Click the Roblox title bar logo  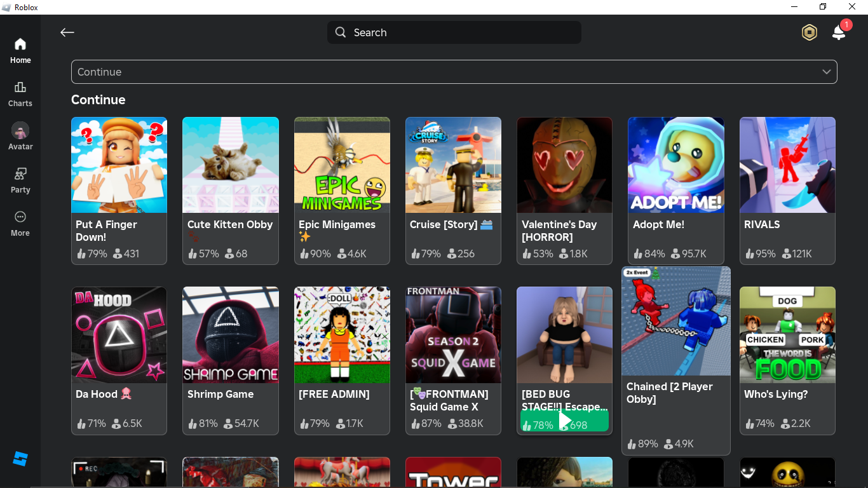[6, 7]
